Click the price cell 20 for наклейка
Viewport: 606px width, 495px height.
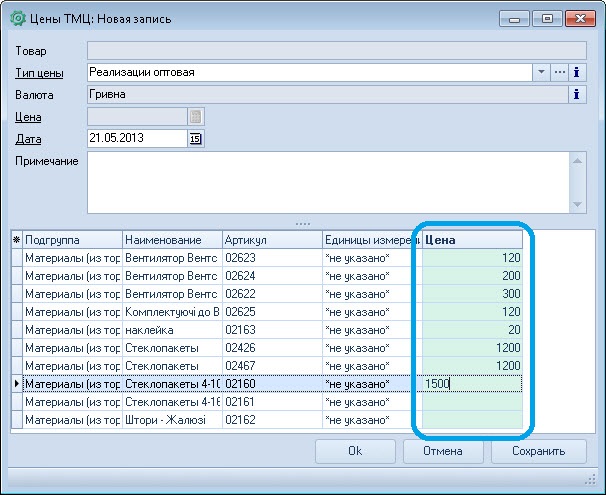(472, 330)
